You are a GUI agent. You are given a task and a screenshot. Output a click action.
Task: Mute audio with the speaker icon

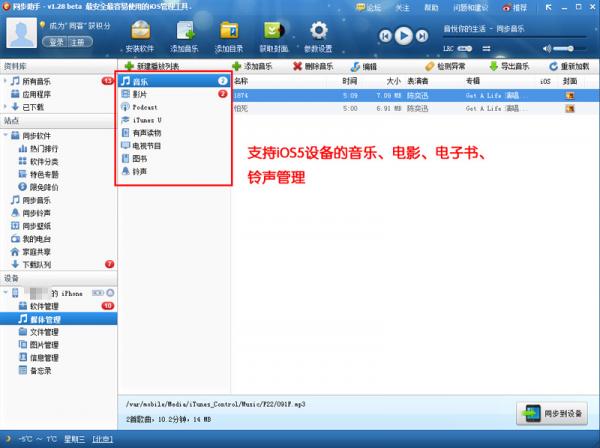pos(547,49)
